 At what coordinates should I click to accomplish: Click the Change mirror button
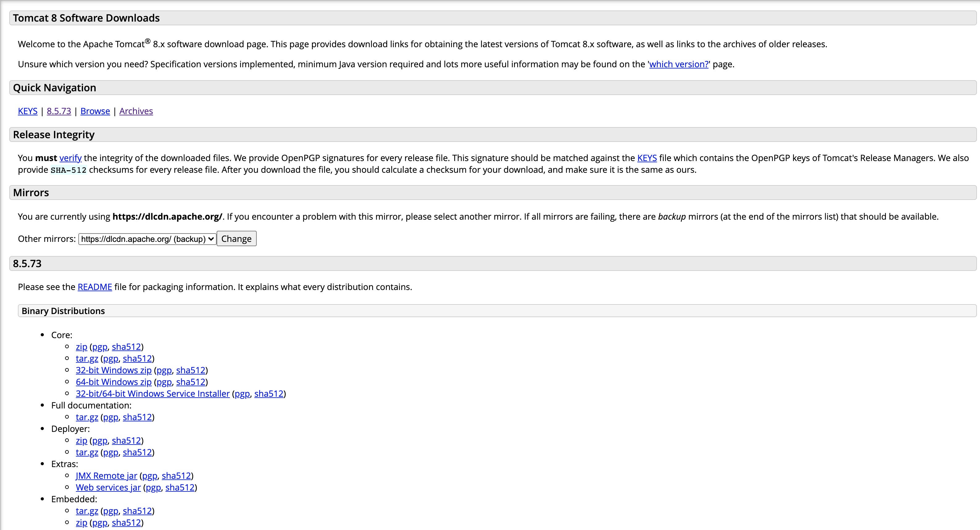click(x=236, y=238)
